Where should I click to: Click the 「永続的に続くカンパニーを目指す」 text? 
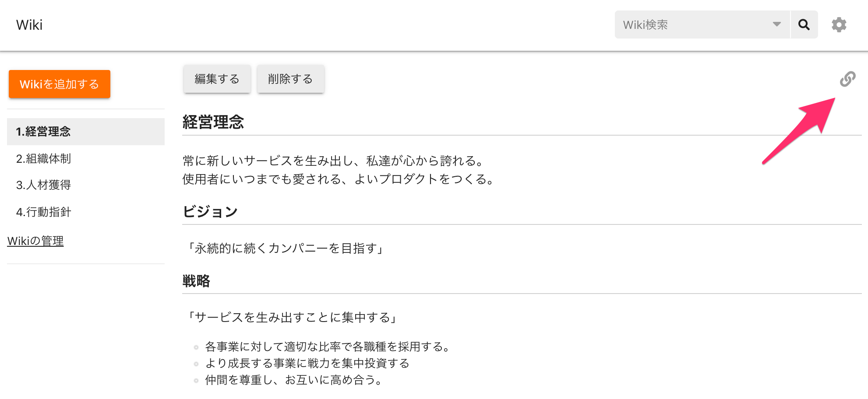285,248
